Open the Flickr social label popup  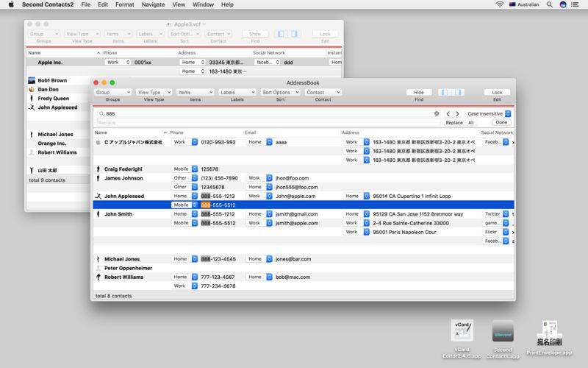pos(495,232)
